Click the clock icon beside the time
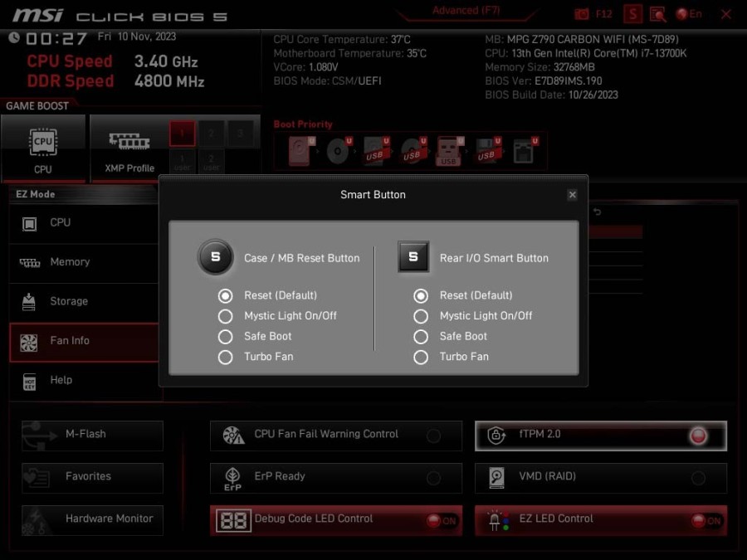Image resolution: width=747 pixels, height=560 pixels. click(14, 37)
